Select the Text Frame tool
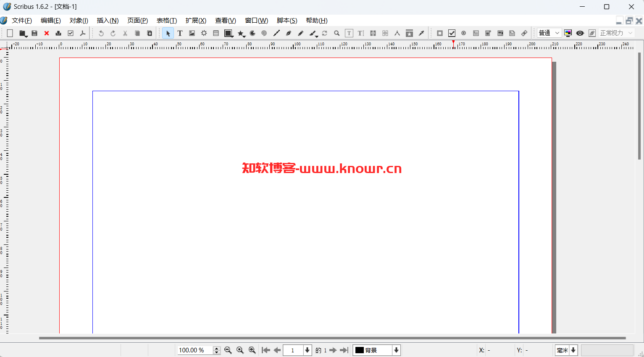644x357 pixels. tap(180, 33)
